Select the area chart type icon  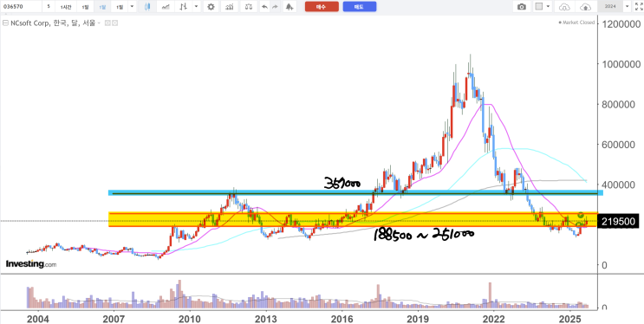pyautogui.click(x=166, y=7)
